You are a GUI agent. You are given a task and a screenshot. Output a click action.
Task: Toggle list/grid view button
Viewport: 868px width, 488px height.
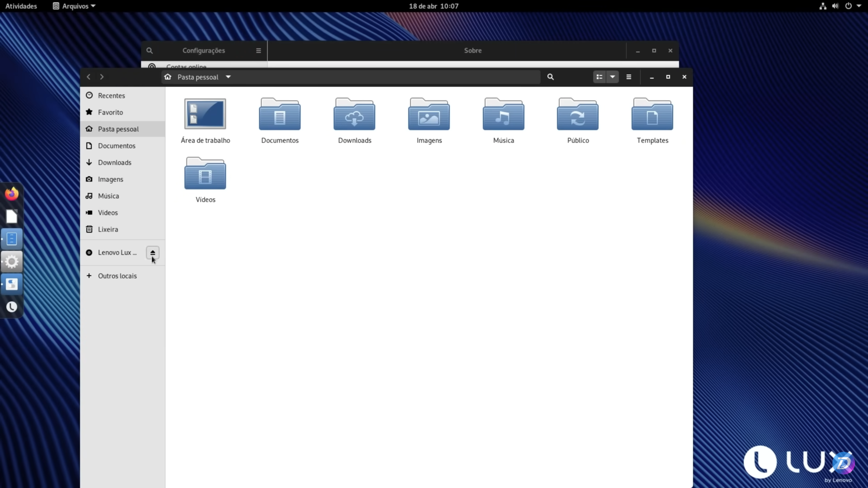point(599,77)
